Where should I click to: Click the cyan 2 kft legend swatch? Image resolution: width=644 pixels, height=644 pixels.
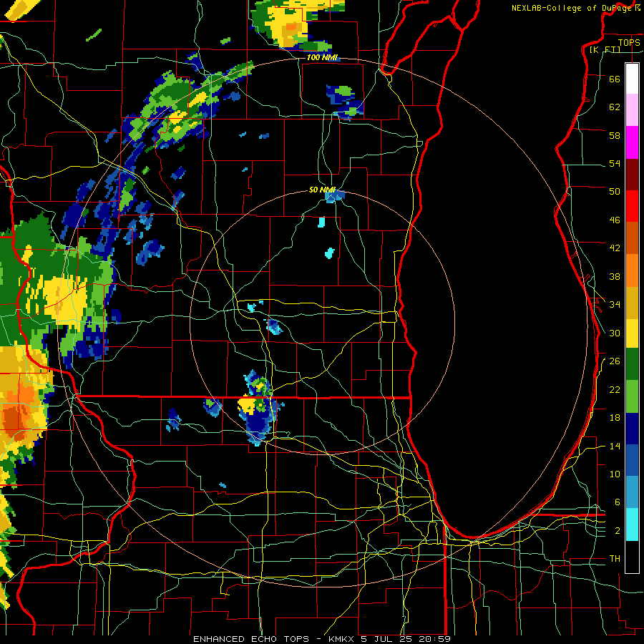(632, 524)
